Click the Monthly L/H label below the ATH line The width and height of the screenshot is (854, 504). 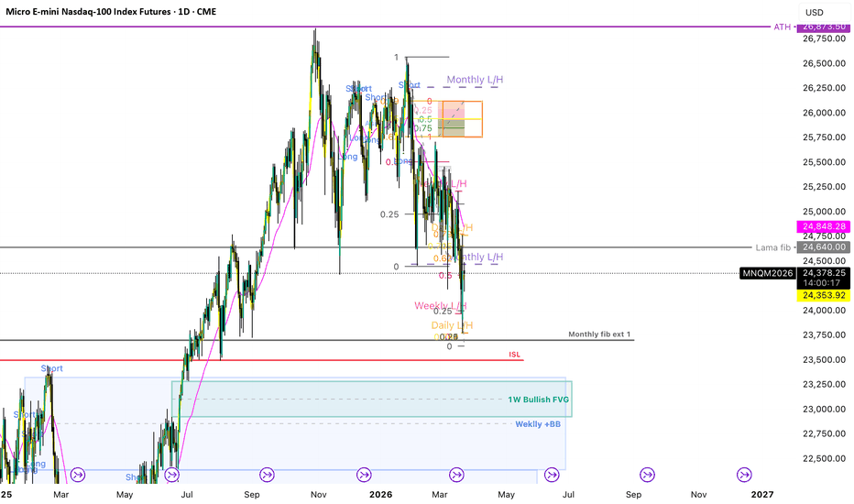point(475,80)
